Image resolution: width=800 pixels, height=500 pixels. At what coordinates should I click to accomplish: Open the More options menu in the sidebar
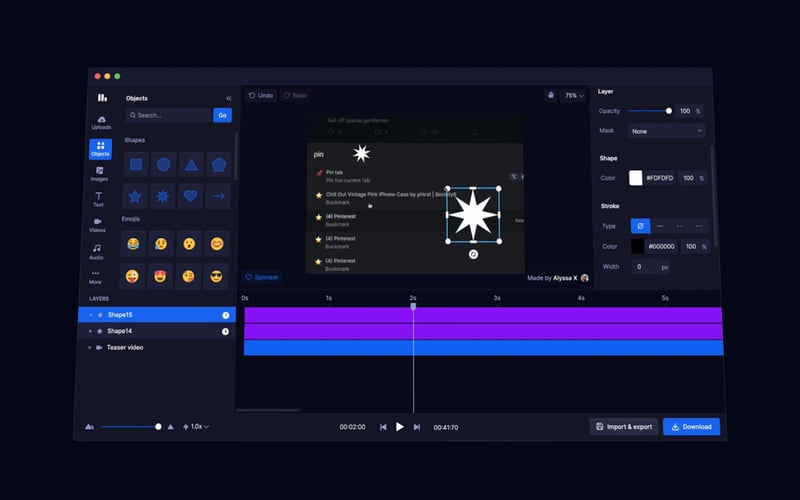(95, 277)
